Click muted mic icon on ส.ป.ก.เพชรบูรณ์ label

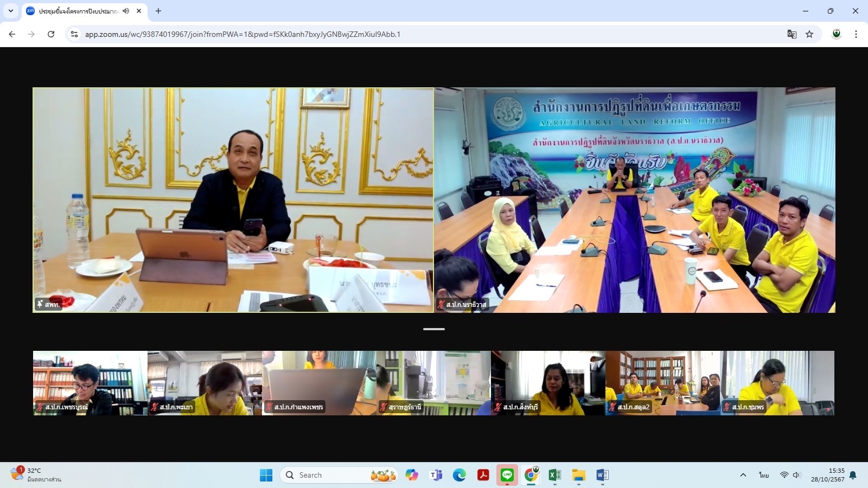click(40, 407)
